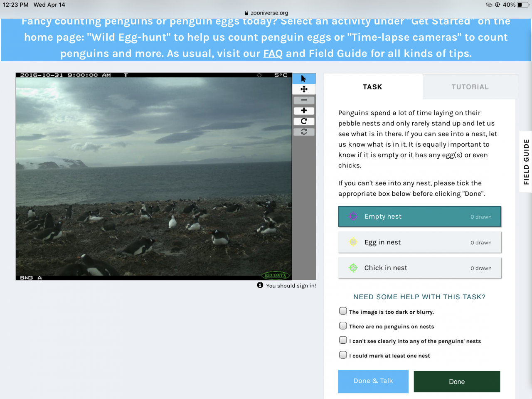Click the yellow Egg in nest crosshair icon
532x399 pixels.
click(x=353, y=242)
